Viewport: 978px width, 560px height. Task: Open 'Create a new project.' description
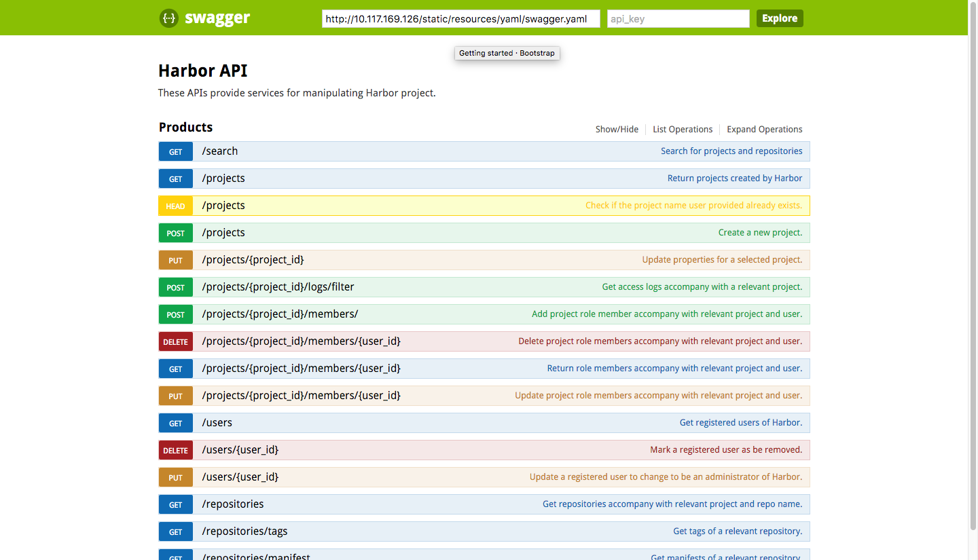tap(760, 233)
